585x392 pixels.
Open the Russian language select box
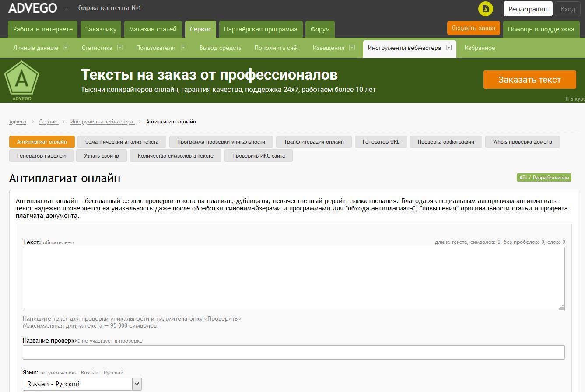click(x=82, y=384)
